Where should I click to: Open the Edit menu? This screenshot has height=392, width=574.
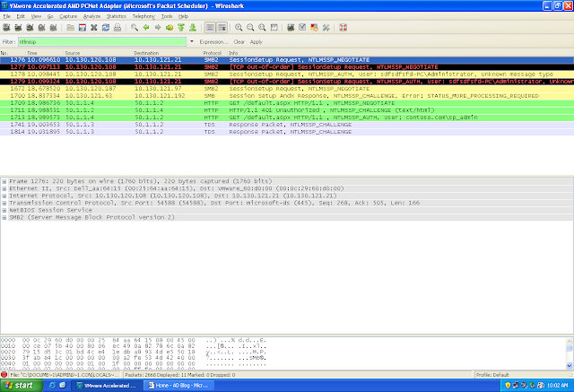tap(21, 16)
